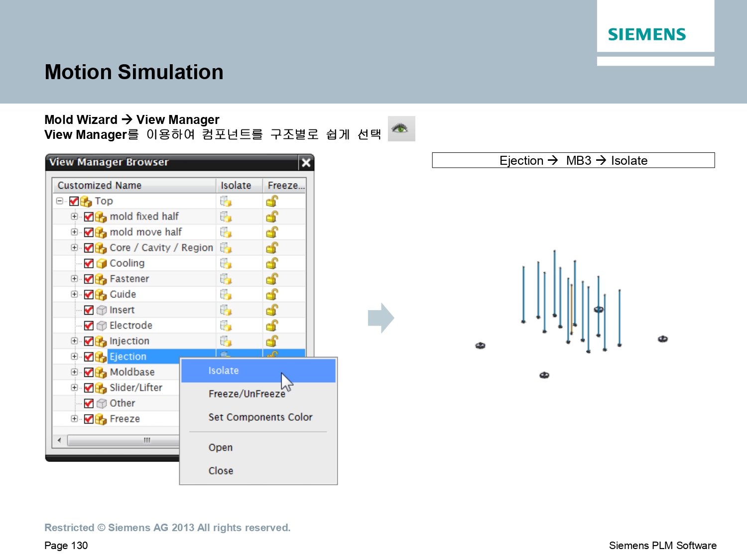Expand the Fastener node
The height and width of the screenshot is (560, 747).
(74, 279)
